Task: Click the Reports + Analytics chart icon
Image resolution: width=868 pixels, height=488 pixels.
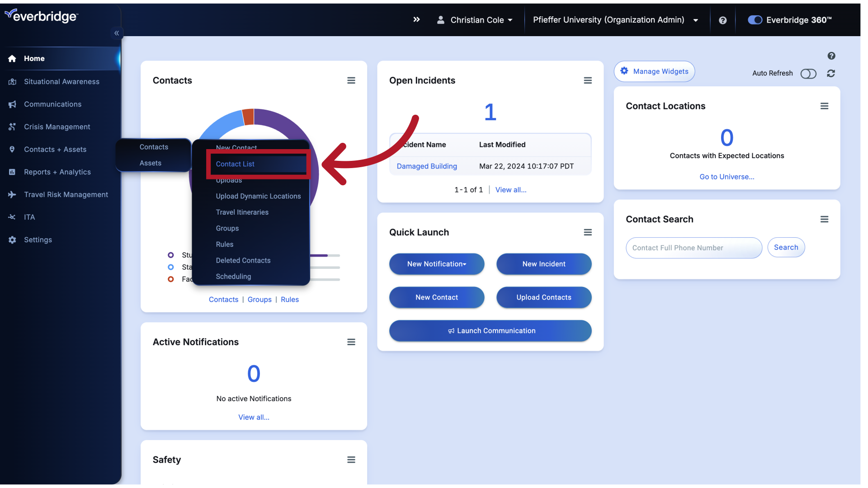Action: coord(12,172)
